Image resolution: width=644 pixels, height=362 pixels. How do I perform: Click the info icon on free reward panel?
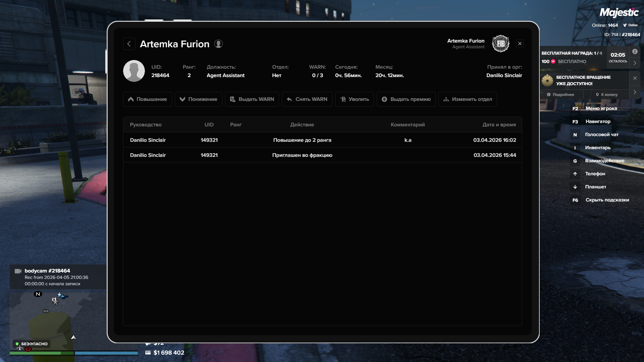[x=635, y=52]
